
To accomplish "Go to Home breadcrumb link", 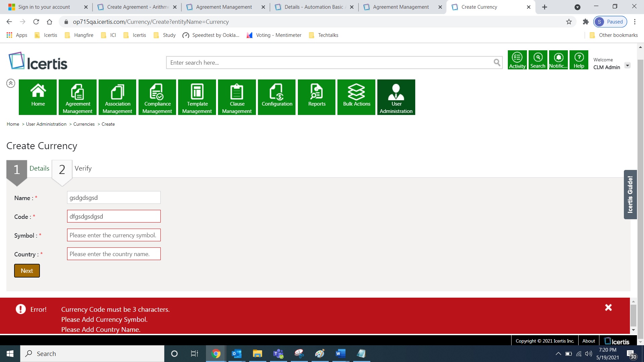I will point(13,124).
